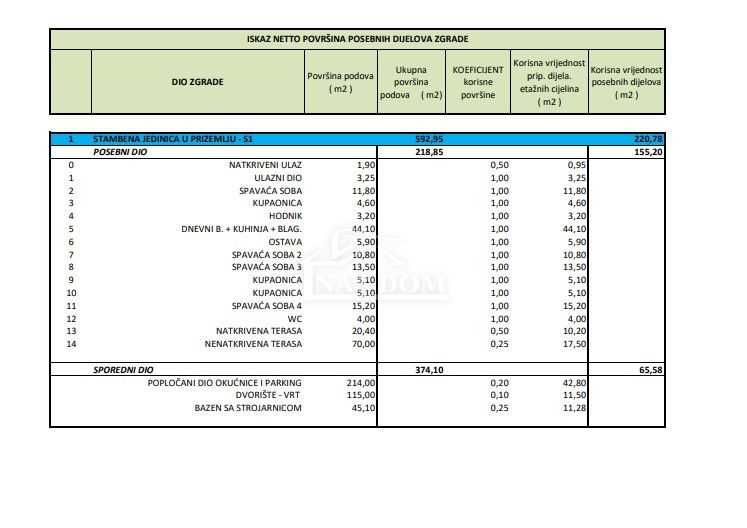Select the 'DVORIŠTE - VRT' label
The height and width of the screenshot is (528, 747).
pos(268,395)
